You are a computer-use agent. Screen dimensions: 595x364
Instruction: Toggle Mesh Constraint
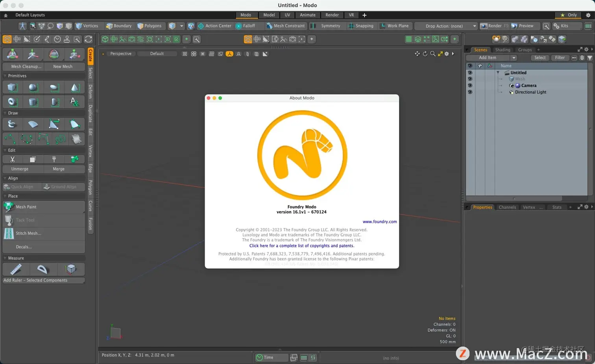(x=286, y=26)
